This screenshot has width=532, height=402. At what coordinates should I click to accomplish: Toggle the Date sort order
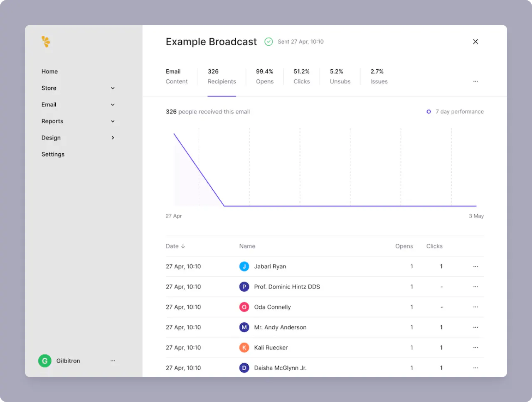coord(175,246)
